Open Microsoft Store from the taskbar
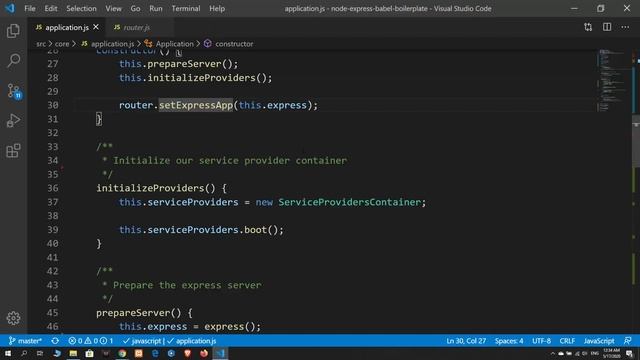Image resolution: width=640 pixels, height=360 pixels. click(x=89, y=353)
